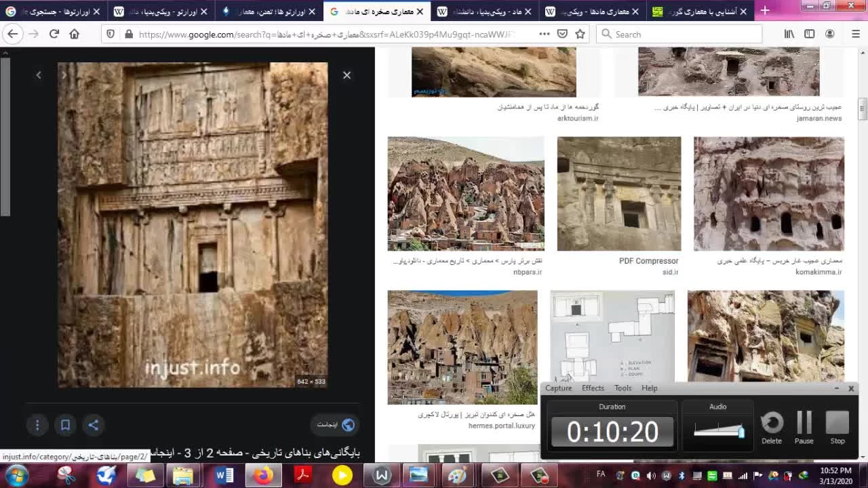Open Windows Start menu

click(x=16, y=475)
